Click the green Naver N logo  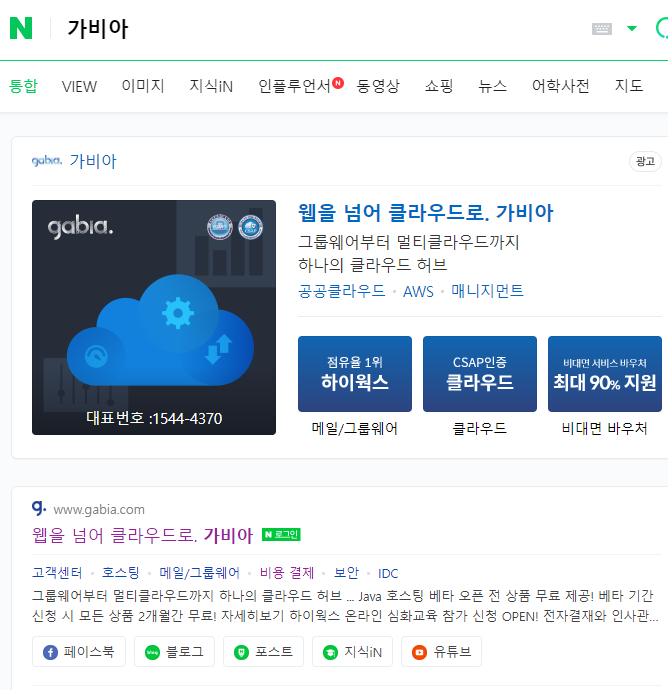(x=21, y=28)
